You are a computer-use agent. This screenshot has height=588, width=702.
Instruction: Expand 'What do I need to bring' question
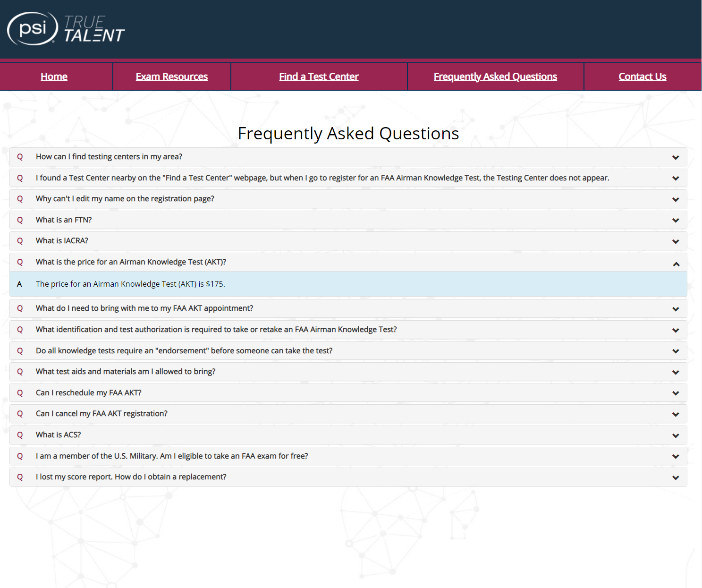pyautogui.click(x=348, y=308)
